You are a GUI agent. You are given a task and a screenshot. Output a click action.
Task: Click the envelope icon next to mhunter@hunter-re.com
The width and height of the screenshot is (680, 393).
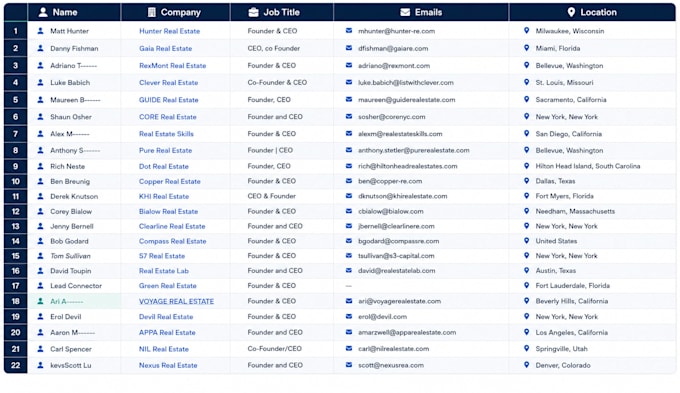(349, 31)
